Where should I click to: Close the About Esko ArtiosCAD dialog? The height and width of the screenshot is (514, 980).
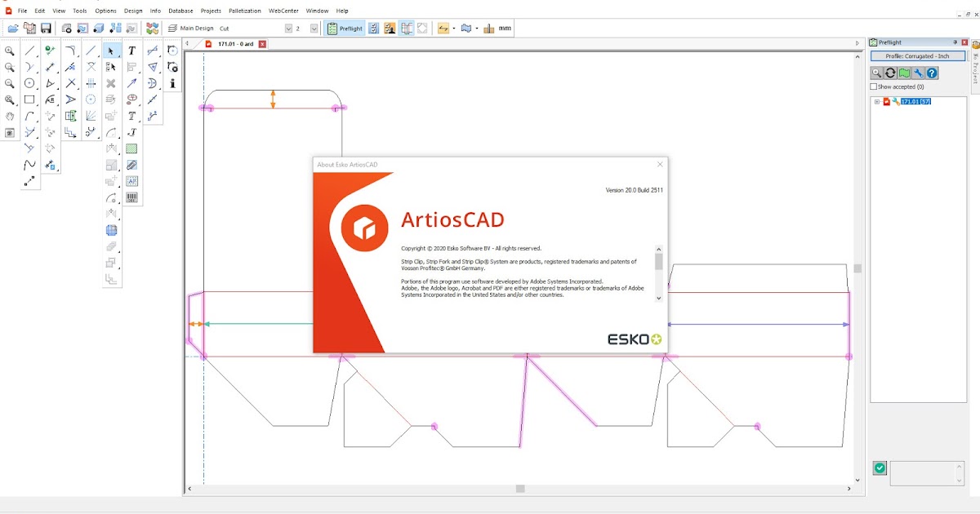click(x=660, y=164)
